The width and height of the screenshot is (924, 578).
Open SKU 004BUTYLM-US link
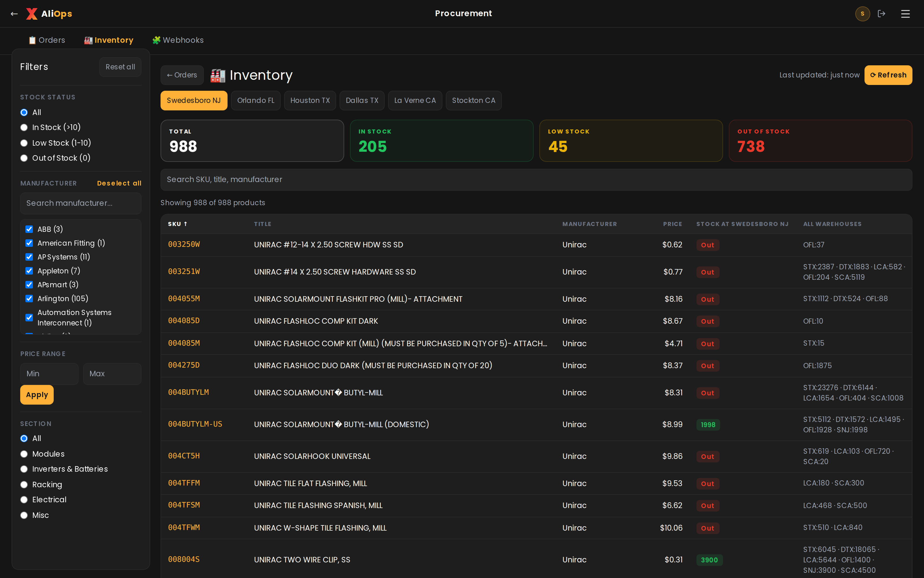click(x=195, y=424)
